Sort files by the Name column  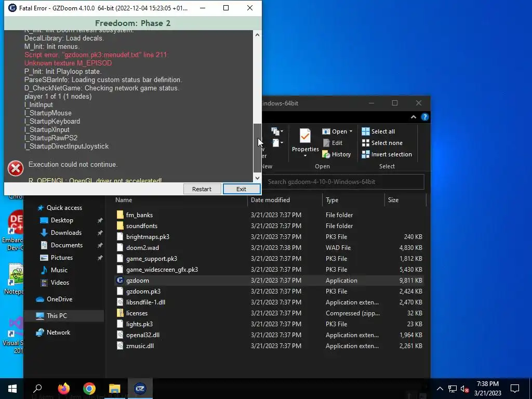pos(124,200)
